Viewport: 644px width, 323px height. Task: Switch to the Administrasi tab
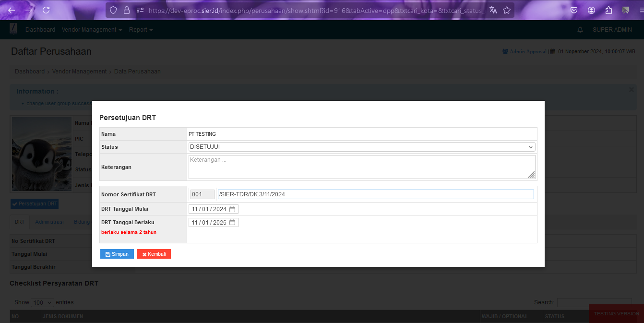49,222
